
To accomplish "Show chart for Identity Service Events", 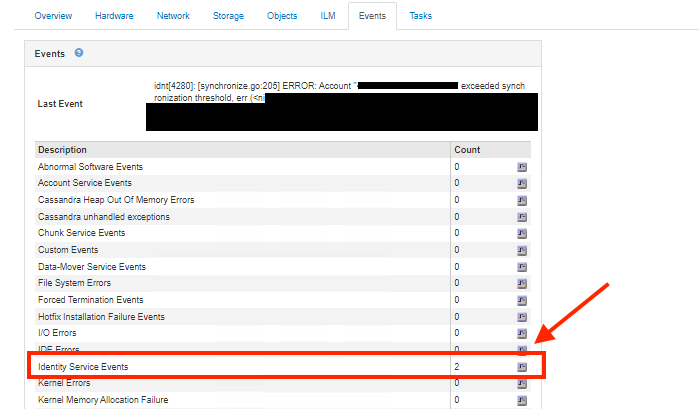I will [521, 367].
